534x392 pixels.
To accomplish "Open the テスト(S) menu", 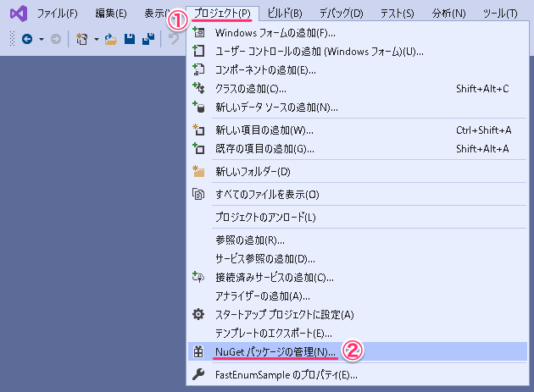I will point(397,14).
